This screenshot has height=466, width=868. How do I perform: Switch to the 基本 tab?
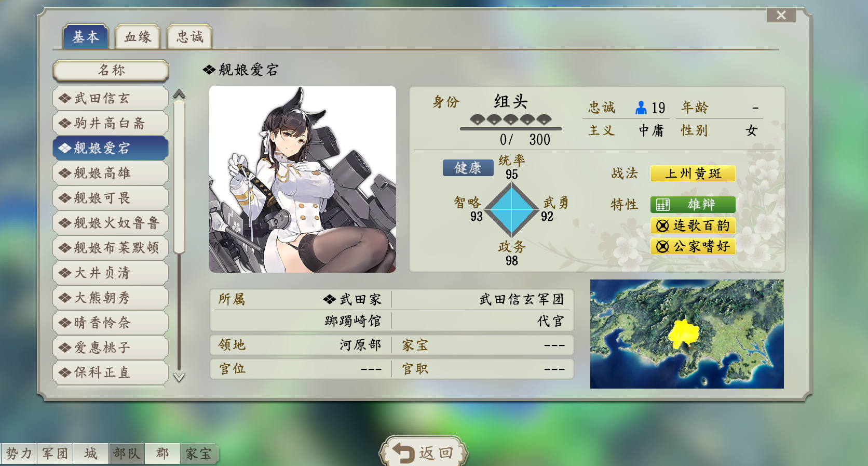86,37
